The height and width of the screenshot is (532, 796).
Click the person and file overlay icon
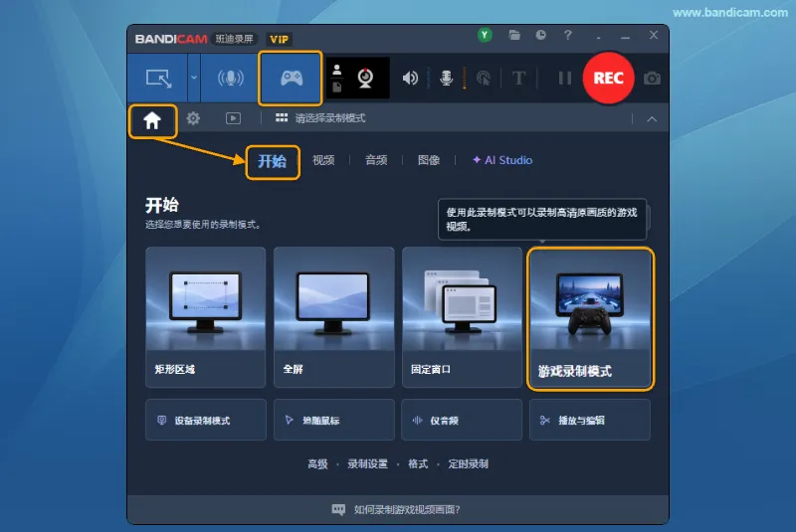(x=336, y=79)
